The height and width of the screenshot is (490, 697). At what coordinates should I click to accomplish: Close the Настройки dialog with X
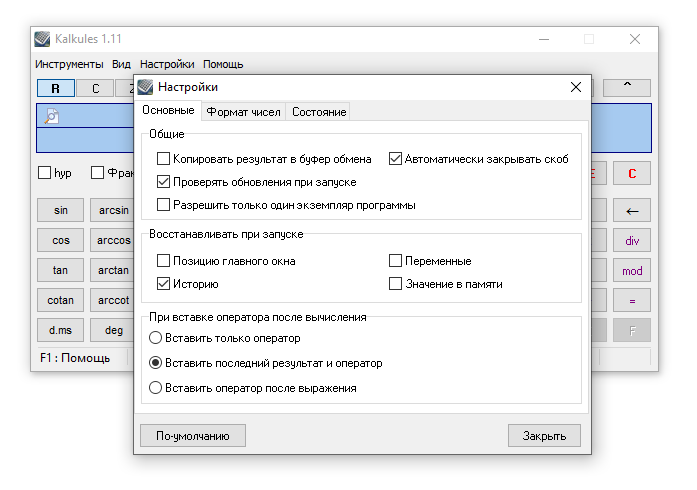tap(576, 87)
